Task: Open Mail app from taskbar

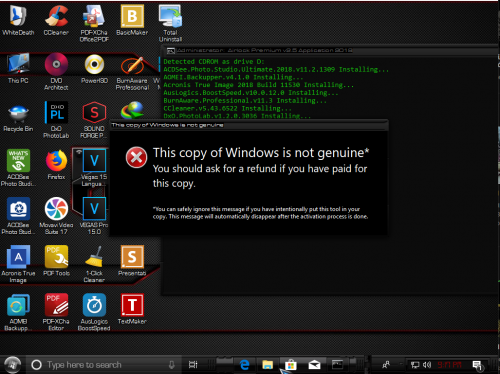Action: tap(314, 365)
